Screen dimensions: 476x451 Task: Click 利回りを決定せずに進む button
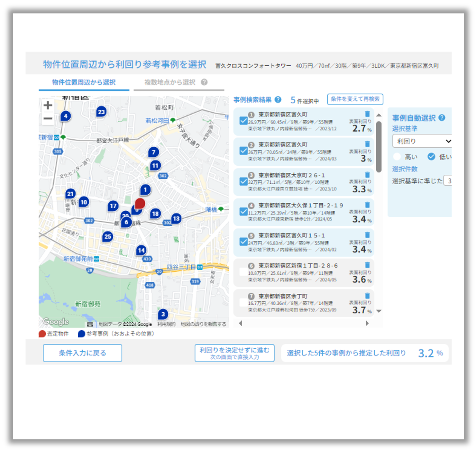coord(234,353)
